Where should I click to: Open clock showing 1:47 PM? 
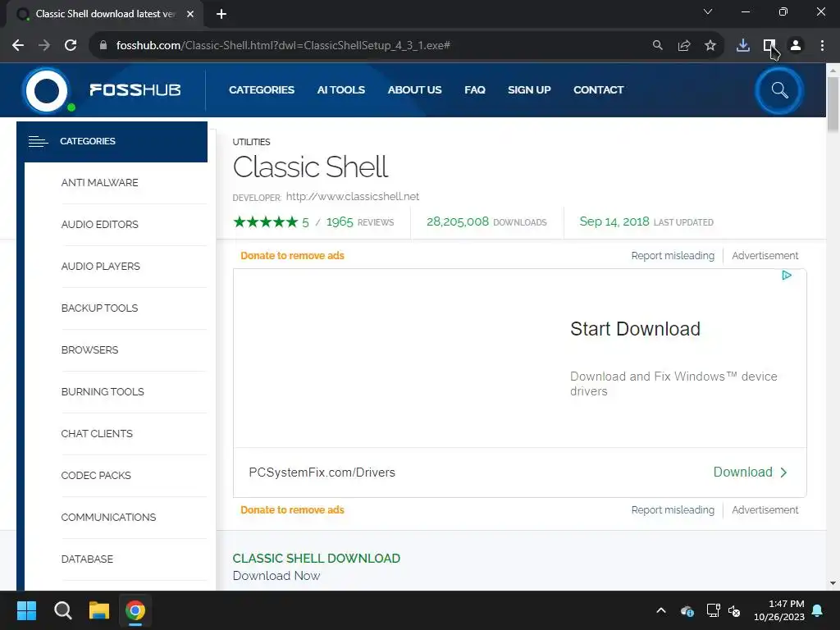point(779,610)
